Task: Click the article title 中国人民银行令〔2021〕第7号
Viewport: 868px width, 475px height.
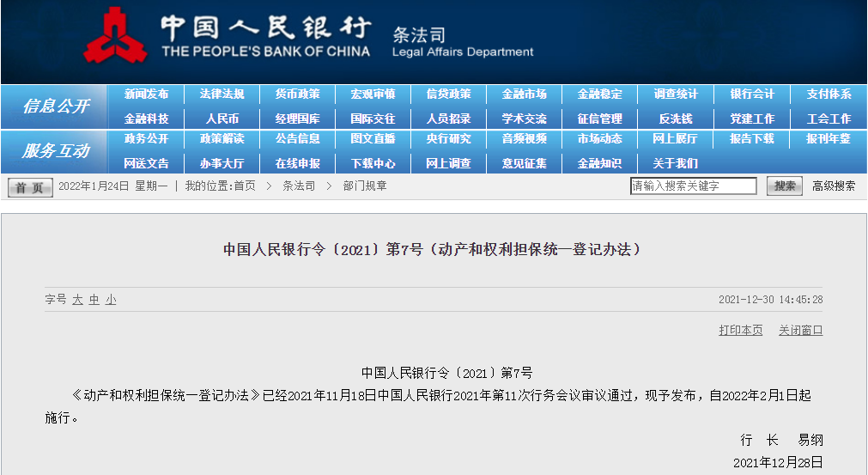Action: pyautogui.click(x=433, y=250)
